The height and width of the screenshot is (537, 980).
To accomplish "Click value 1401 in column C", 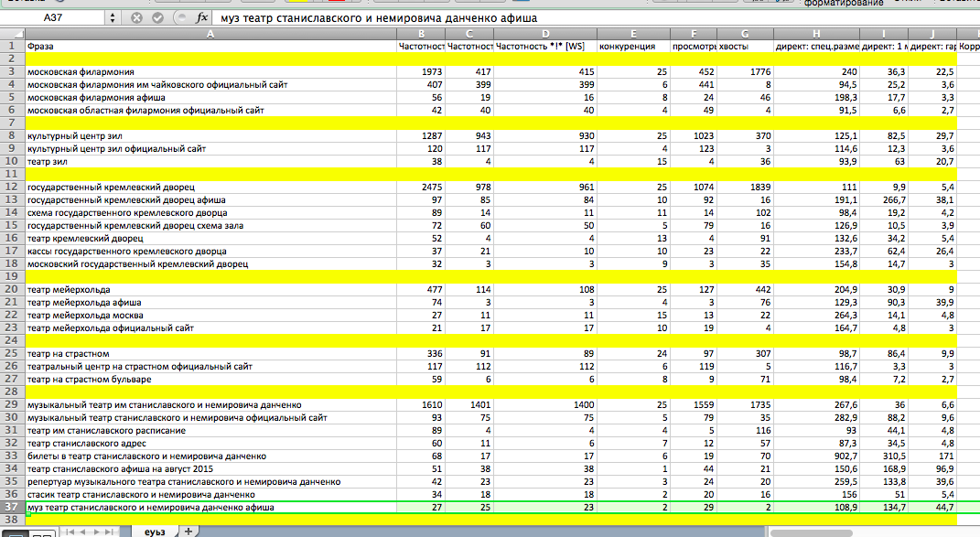I will point(469,404).
